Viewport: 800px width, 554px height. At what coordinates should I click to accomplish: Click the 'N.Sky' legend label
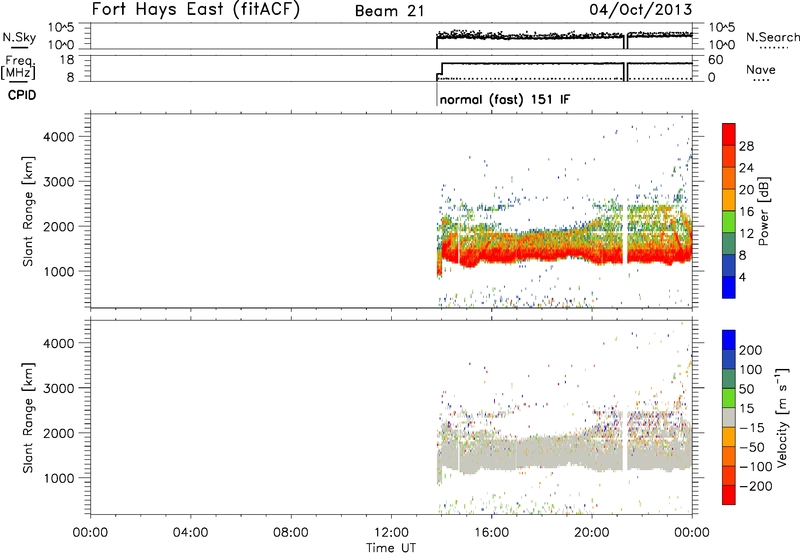[19, 37]
